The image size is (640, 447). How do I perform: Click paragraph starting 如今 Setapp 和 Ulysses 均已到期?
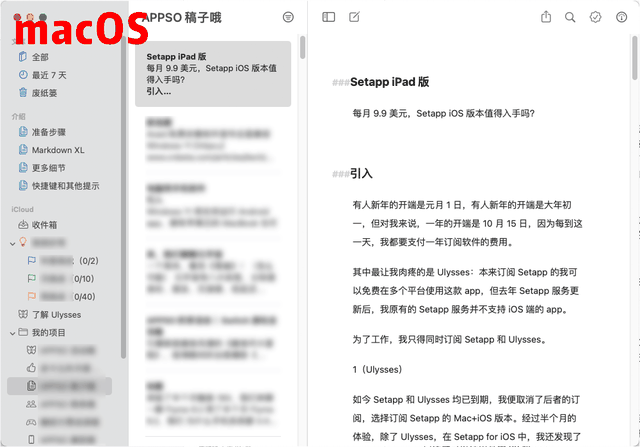[x=467, y=418]
